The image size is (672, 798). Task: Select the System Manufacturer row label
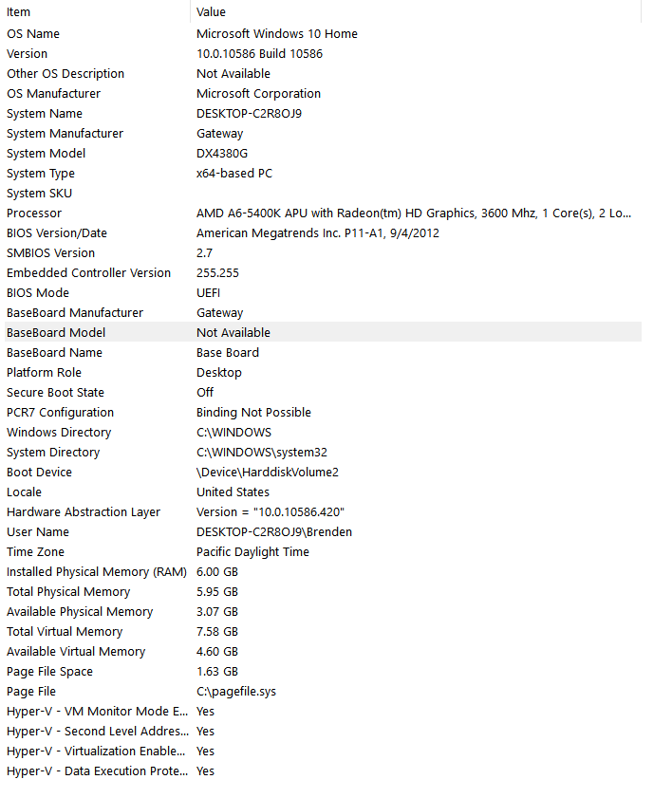65,134
